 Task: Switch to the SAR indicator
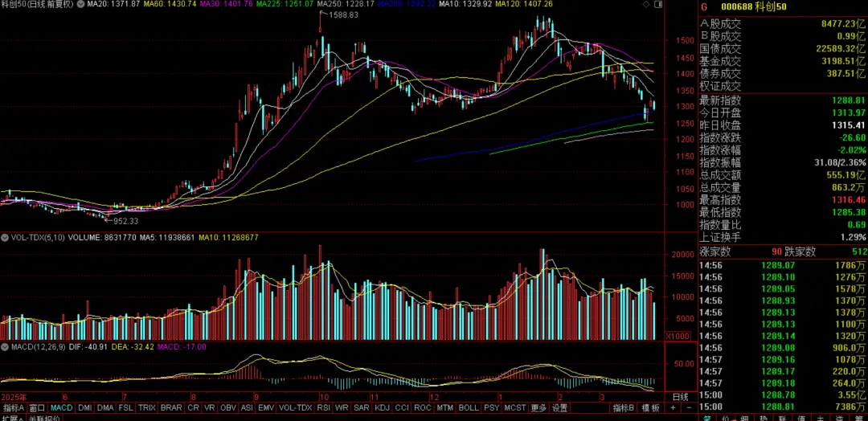pos(362,407)
